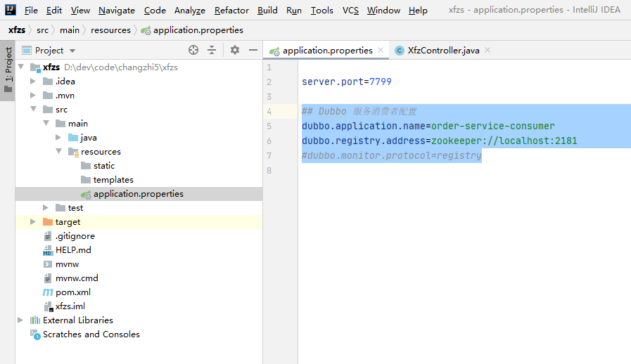Click the collapse all icon in Project panel
Screen dimensions: 631x364
tap(212, 50)
